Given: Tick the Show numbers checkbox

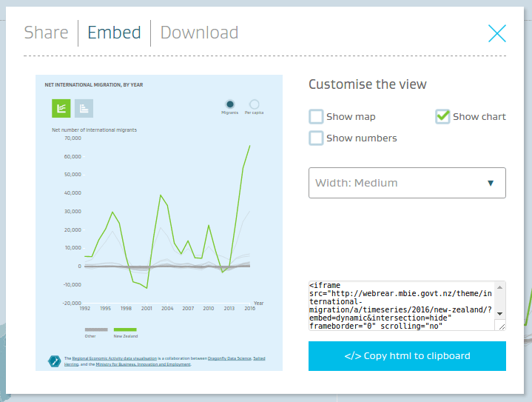Looking at the screenshot, I should pos(317,138).
